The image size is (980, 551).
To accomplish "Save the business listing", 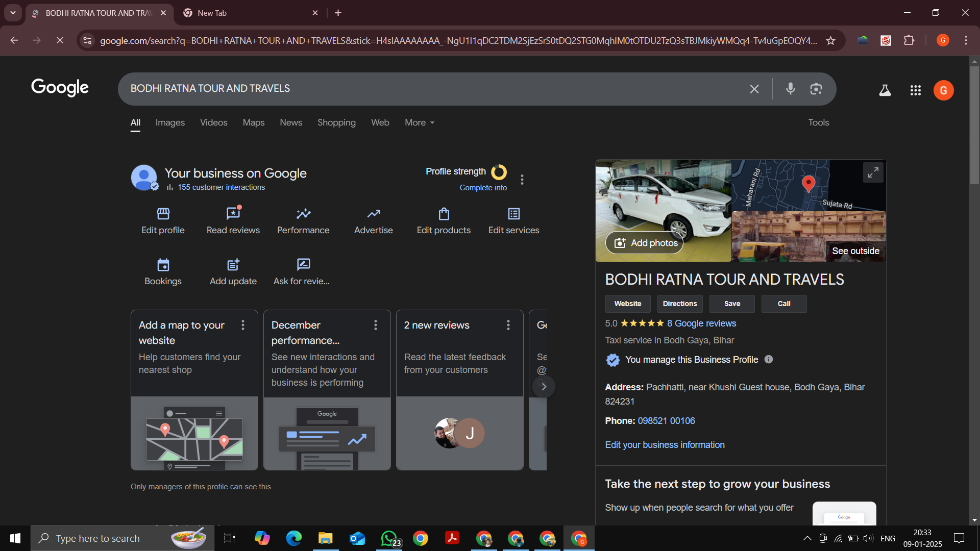I will [732, 304].
